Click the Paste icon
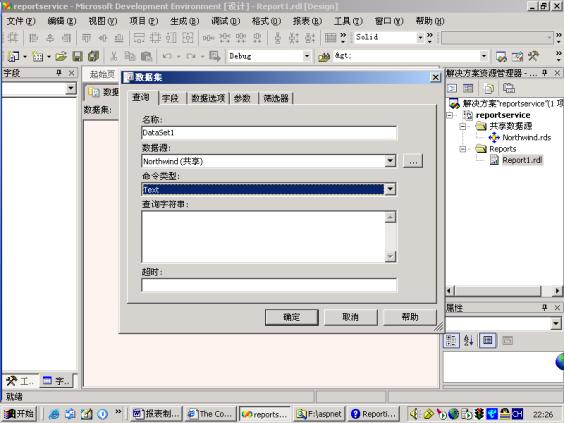Screen dimensions: 564x423 click(x=146, y=56)
